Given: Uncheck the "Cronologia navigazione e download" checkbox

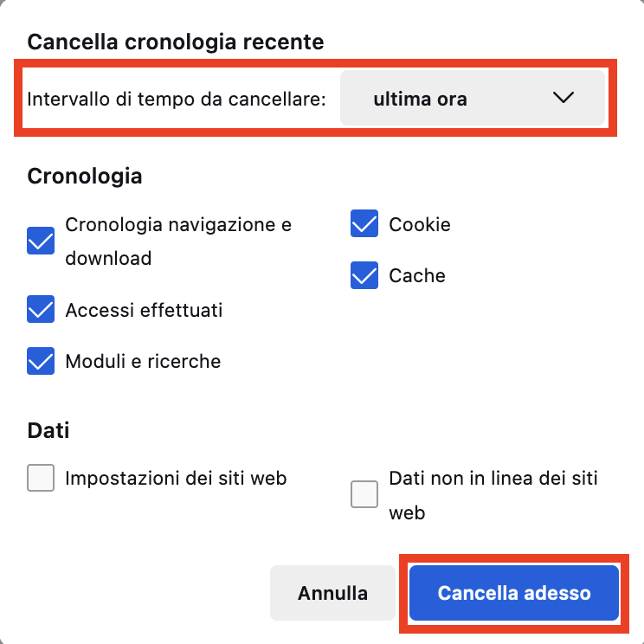Looking at the screenshot, I should (41, 241).
